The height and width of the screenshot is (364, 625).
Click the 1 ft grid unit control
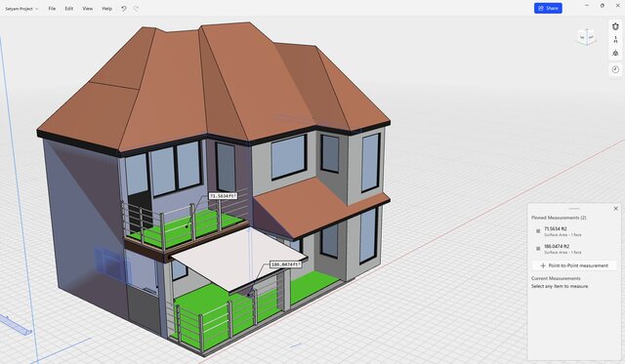pyautogui.click(x=615, y=39)
